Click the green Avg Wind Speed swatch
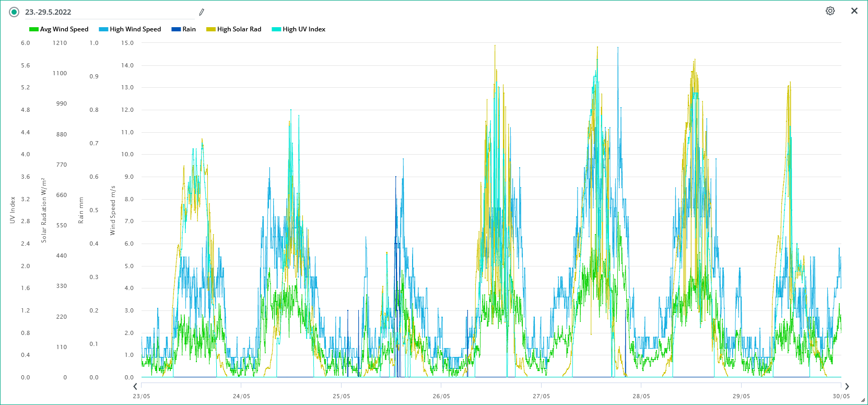This screenshot has width=868, height=405. tap(34, 29)
